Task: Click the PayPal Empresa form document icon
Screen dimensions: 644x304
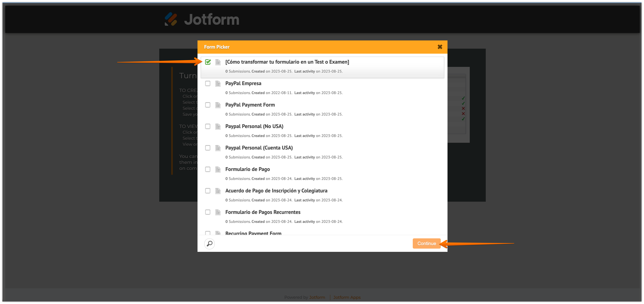Action: point(218,84)
